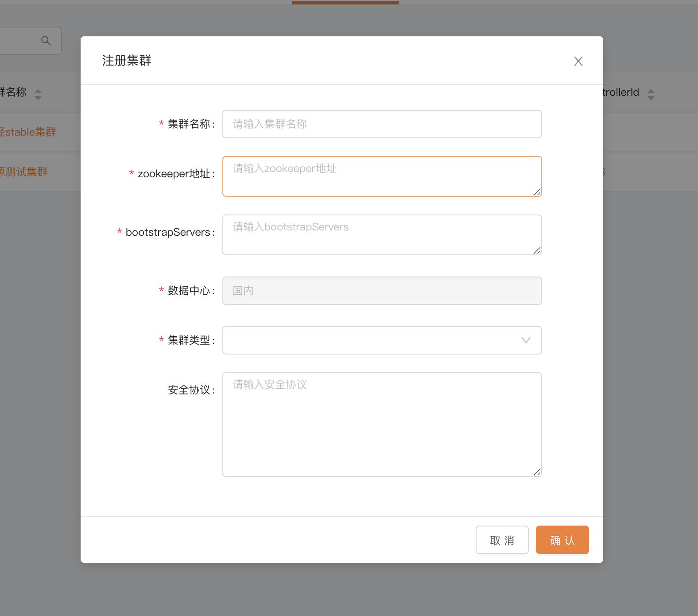
Task: Click resize handle of bootstrapServers textarea
Action: coord(537,250)
